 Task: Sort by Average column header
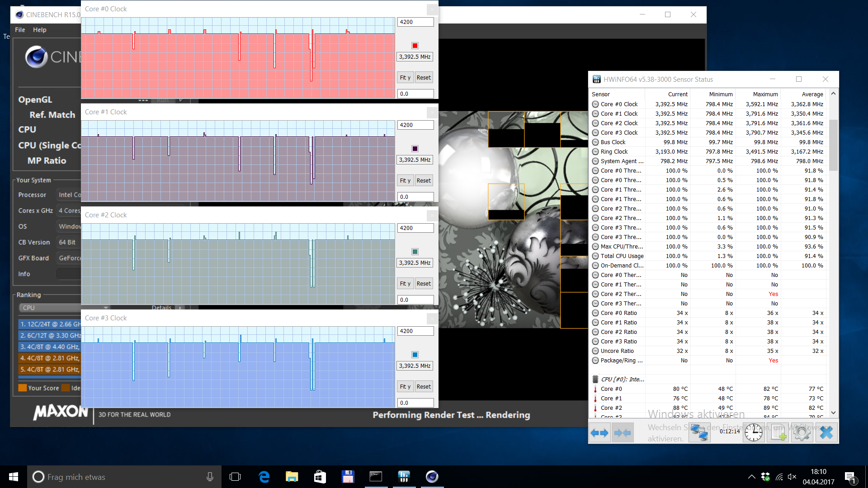point(812,94)
